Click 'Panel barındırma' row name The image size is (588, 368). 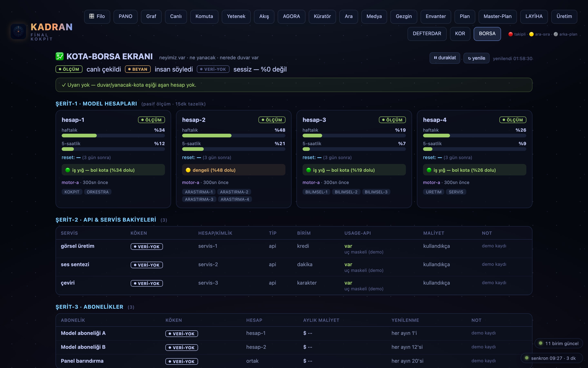[82, 361]
